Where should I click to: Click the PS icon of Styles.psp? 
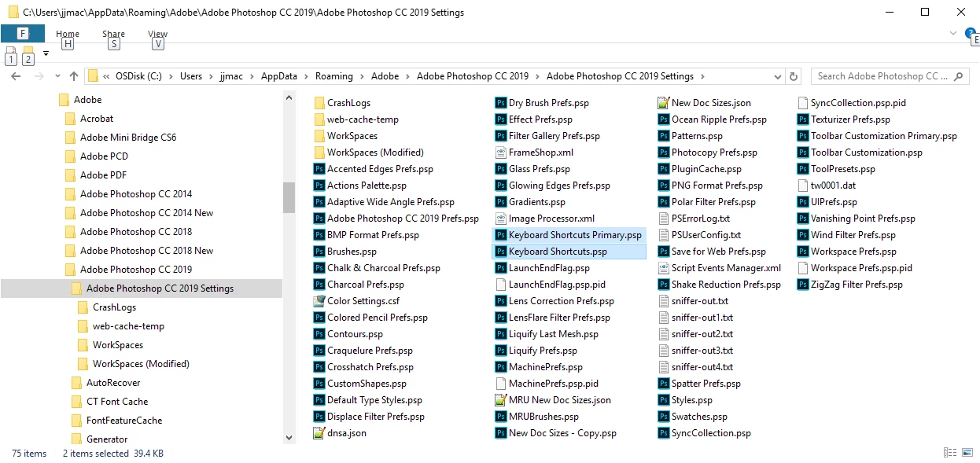664,400
